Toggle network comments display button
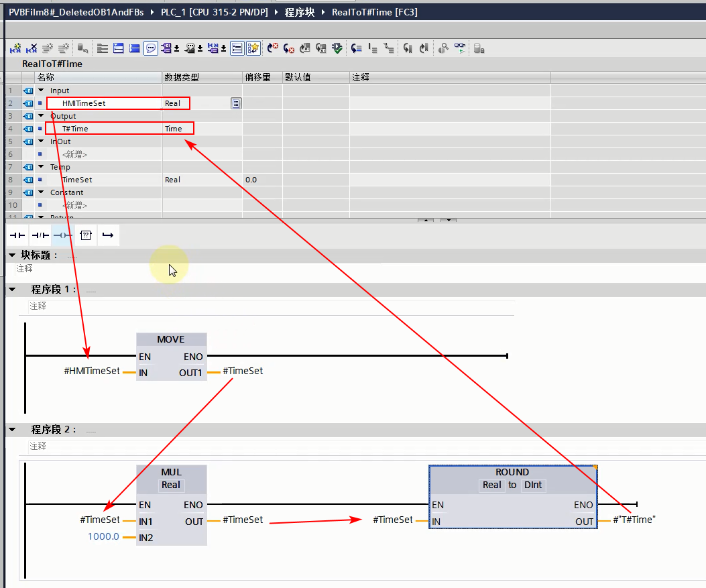Image resolution: width=706 pixels, height=588 pixels. coord(237,48)
